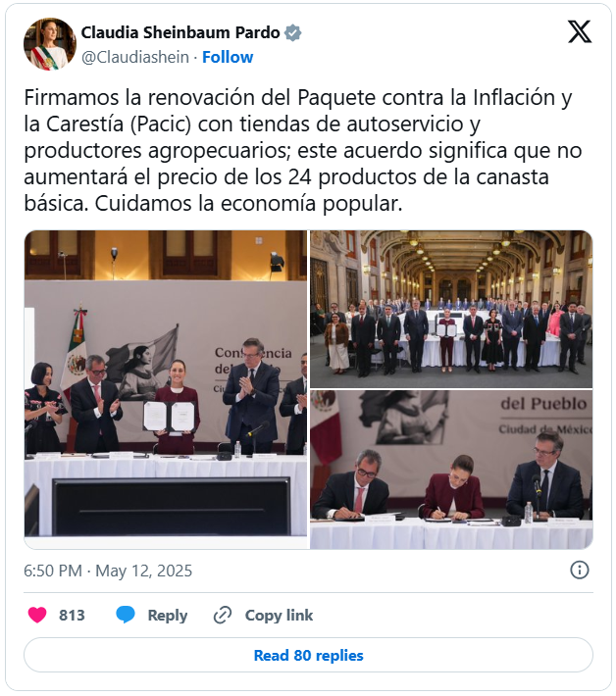Open the photo of officials signing at table
Screen dimensions: 616x696
(x=451, y=470)
